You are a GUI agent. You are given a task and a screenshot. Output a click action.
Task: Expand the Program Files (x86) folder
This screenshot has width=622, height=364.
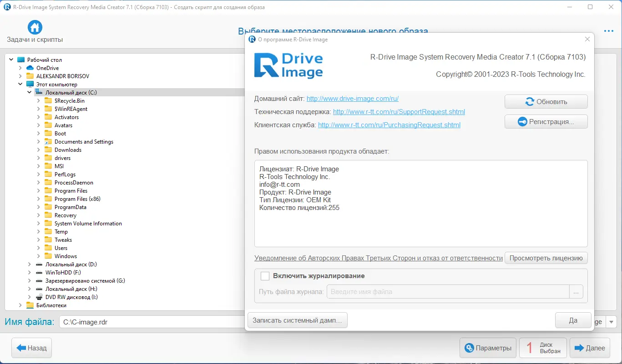click(38, 199)
